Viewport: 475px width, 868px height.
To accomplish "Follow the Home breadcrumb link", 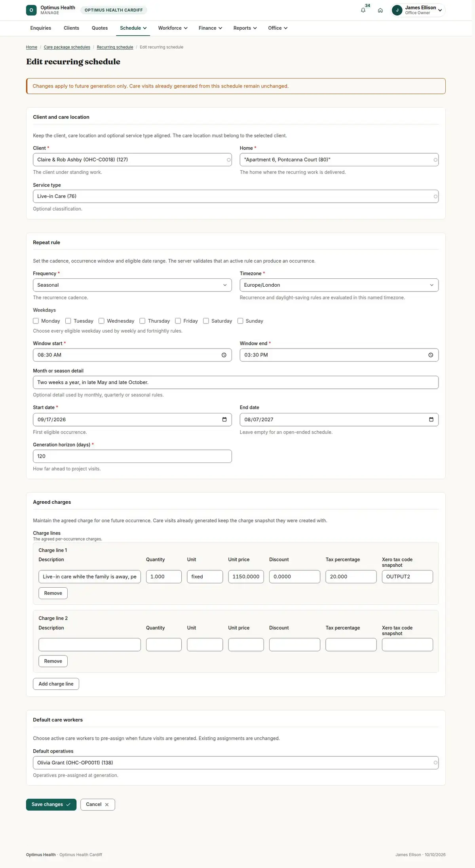I will (x=32, y=47).
